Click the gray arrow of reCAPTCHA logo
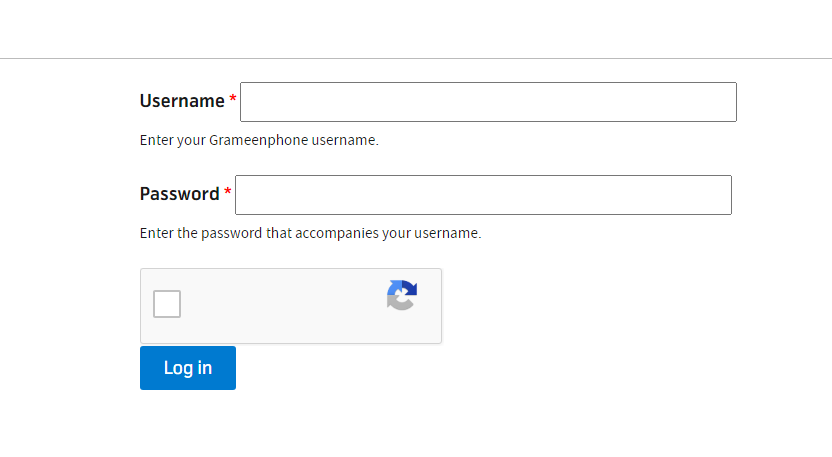This screenshot has width=832, height=457. click(398, 303)
